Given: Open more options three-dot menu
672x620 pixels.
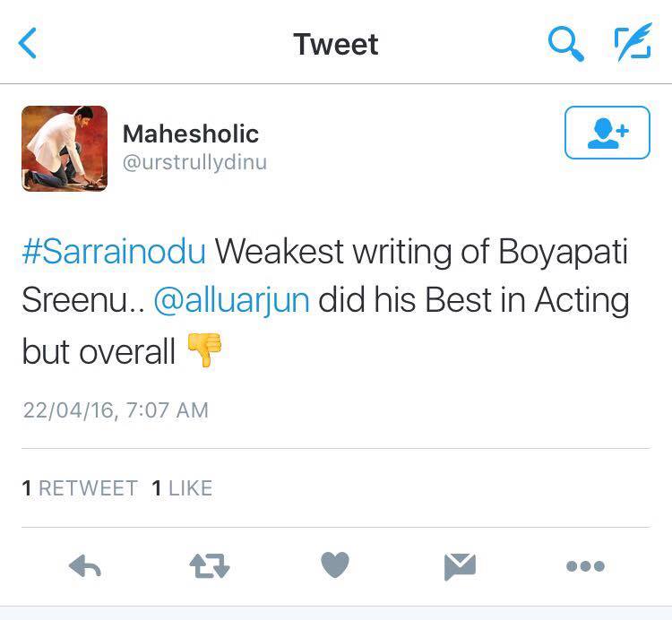Looking at the screenshot, I should pyautogui.click(x=585, y=566).
